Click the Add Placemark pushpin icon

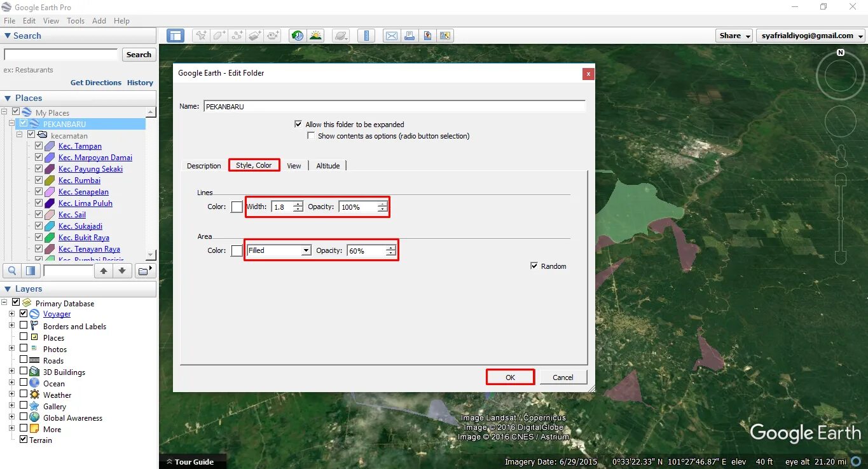pos(201,36)
